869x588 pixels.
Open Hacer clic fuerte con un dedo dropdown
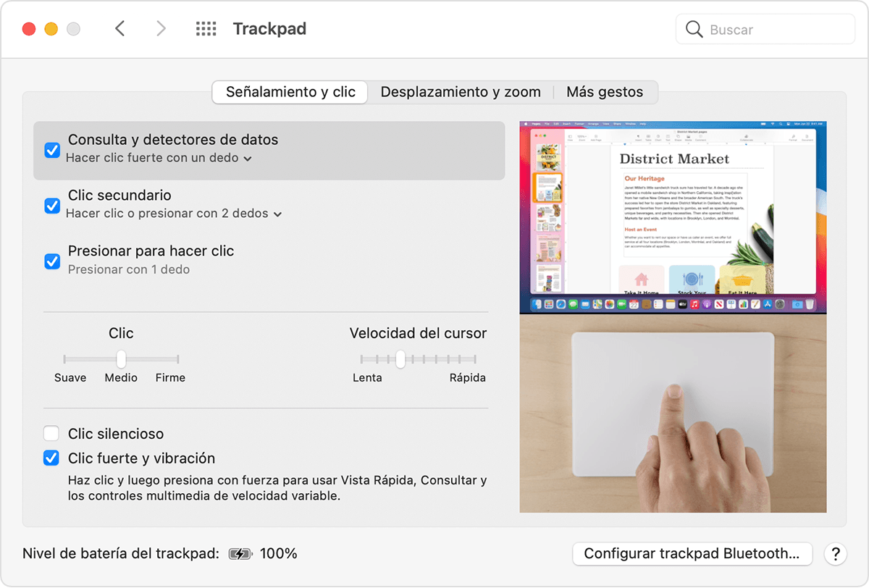click(x=159, y=158)
